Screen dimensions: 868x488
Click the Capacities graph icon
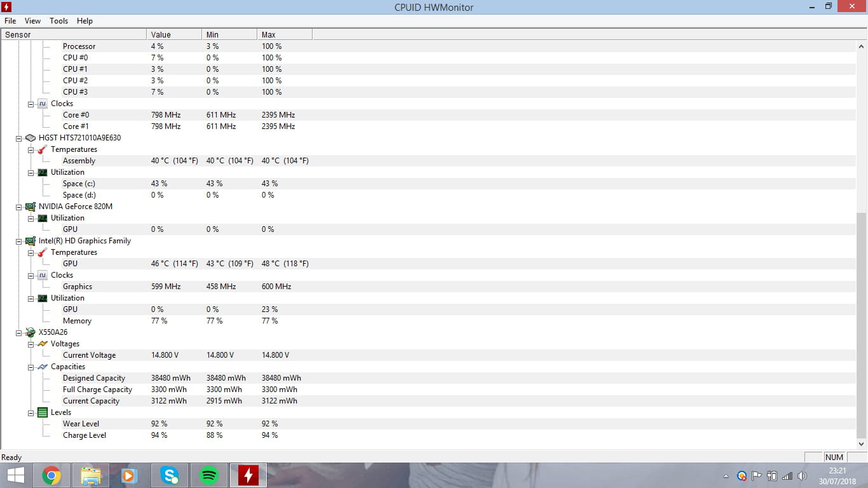click(x=43, y=367)
